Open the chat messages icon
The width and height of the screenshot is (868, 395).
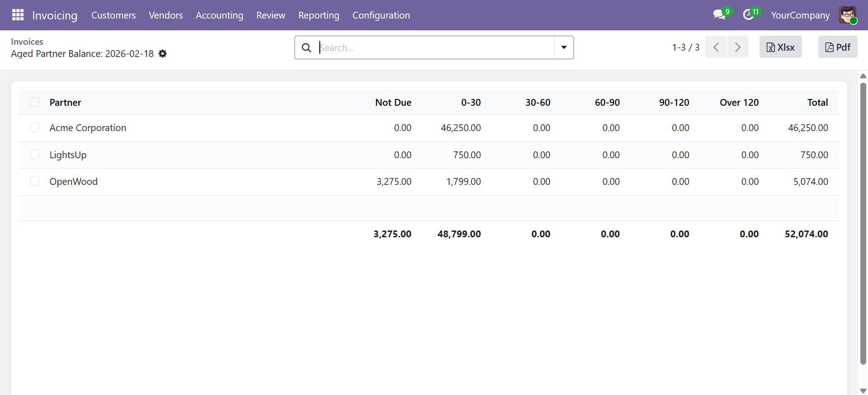click(x=719, y=15)
